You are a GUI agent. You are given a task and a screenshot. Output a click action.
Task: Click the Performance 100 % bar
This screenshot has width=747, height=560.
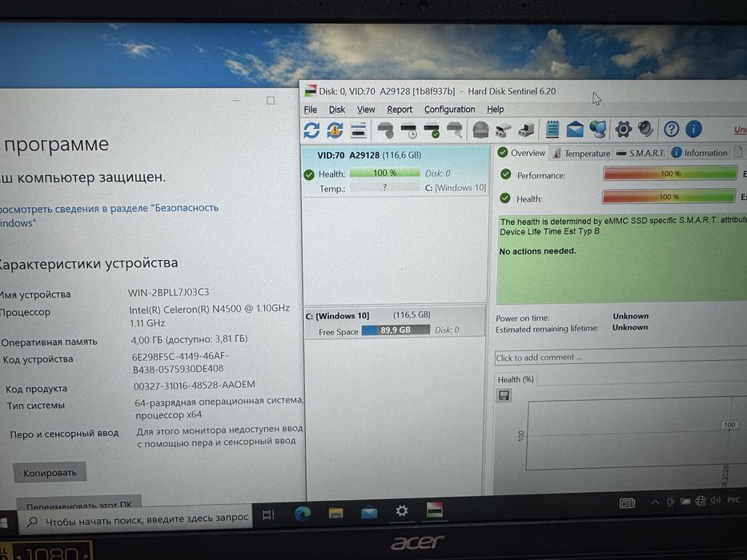[x=670, y=174]
